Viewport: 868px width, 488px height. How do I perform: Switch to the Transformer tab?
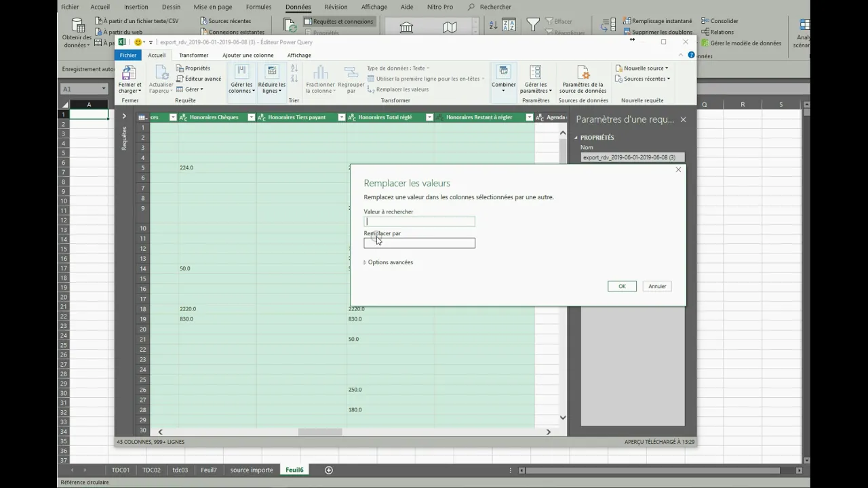tap(194, 55)
